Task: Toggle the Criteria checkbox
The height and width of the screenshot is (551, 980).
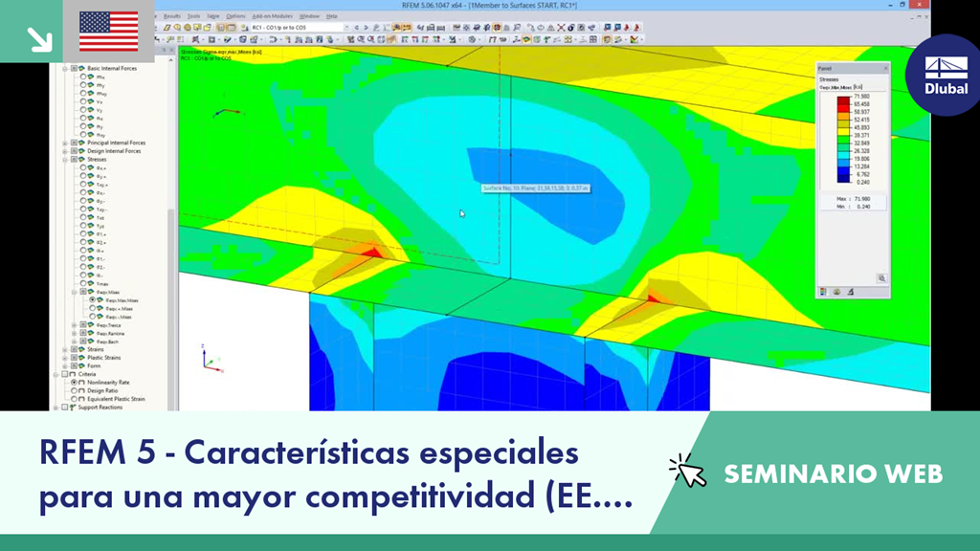Action: [64, 374]
